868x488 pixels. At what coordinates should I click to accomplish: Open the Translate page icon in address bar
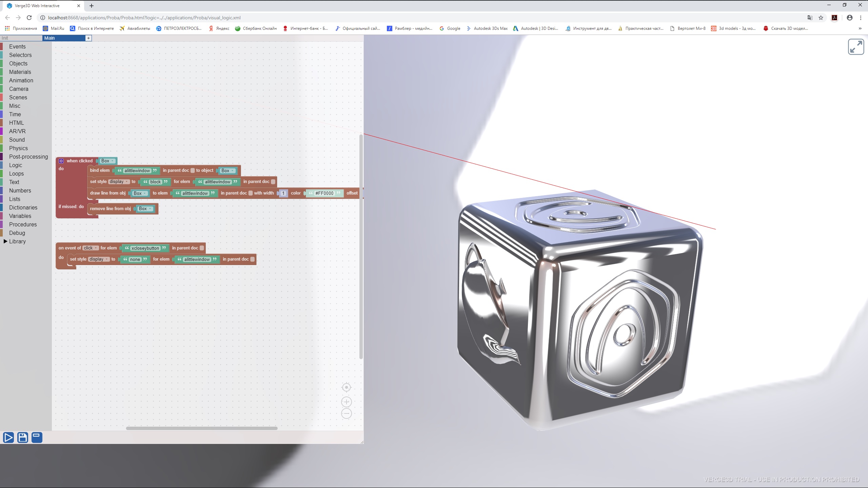[810, 18]
